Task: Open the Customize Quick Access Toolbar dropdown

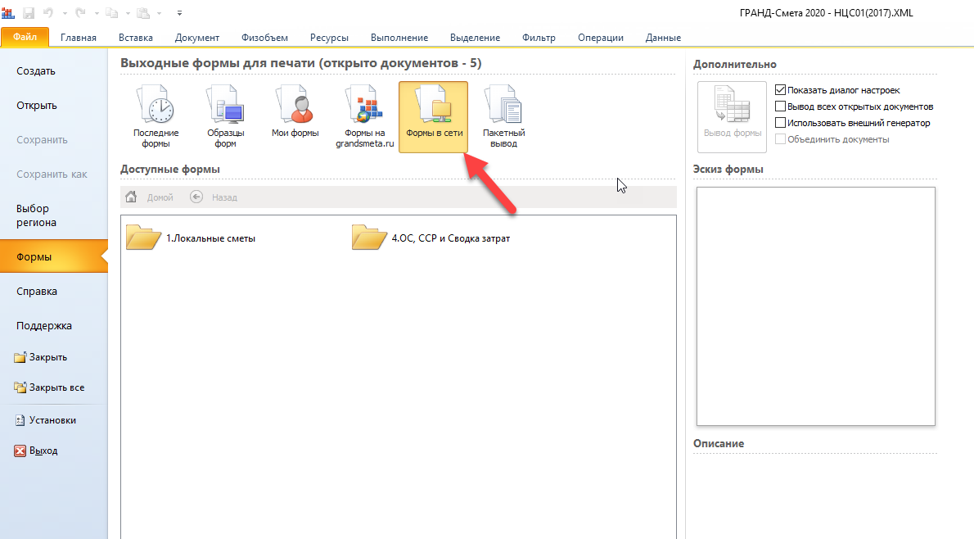Action: click(180, 13)
